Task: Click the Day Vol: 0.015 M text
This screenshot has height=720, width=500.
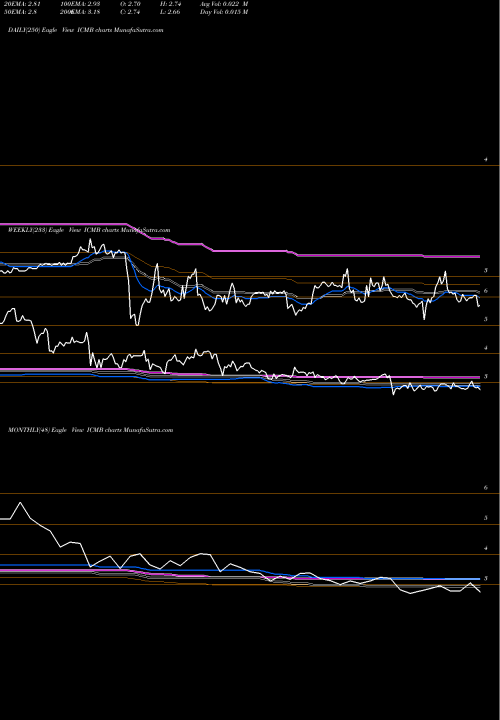Action: coord(224,12)
